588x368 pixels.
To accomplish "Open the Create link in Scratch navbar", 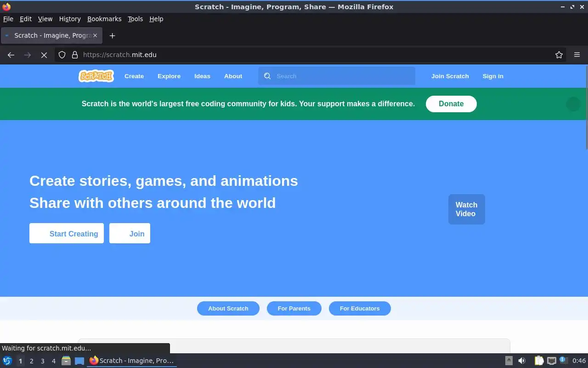I will click(134, 76).
